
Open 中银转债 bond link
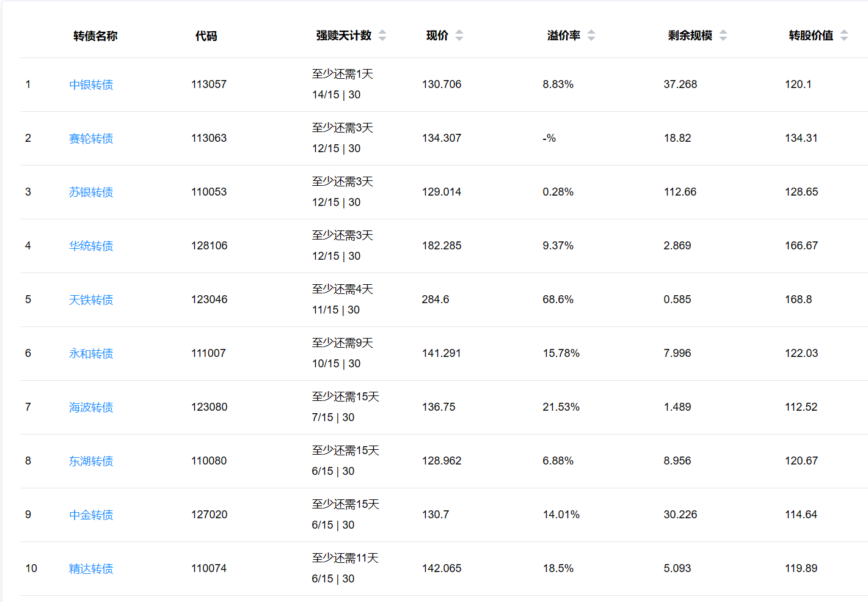click(91, 85)
